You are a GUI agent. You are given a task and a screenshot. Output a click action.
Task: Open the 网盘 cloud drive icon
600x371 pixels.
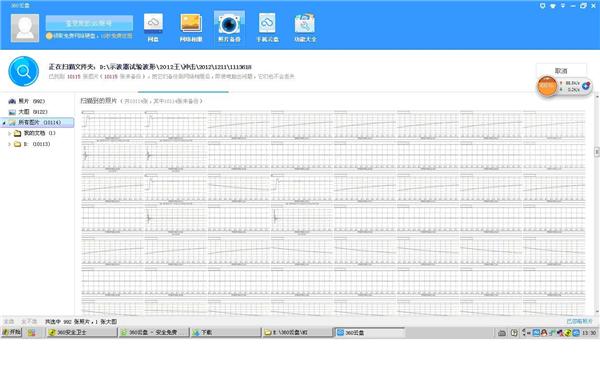point(153,28)
